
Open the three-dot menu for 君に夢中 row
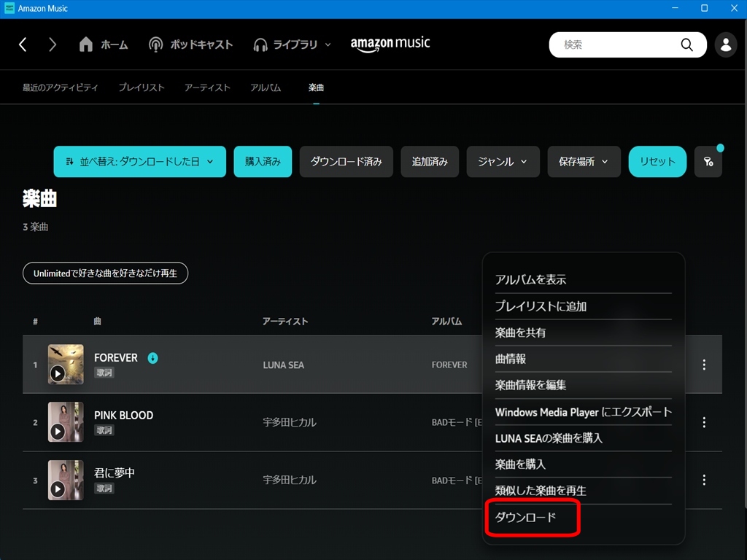pyautogui.click(x=704, y=480)
